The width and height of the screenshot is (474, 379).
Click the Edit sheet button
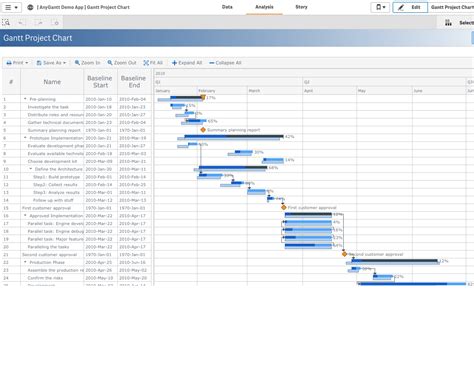pyautogui.click(x=410, y=7)
